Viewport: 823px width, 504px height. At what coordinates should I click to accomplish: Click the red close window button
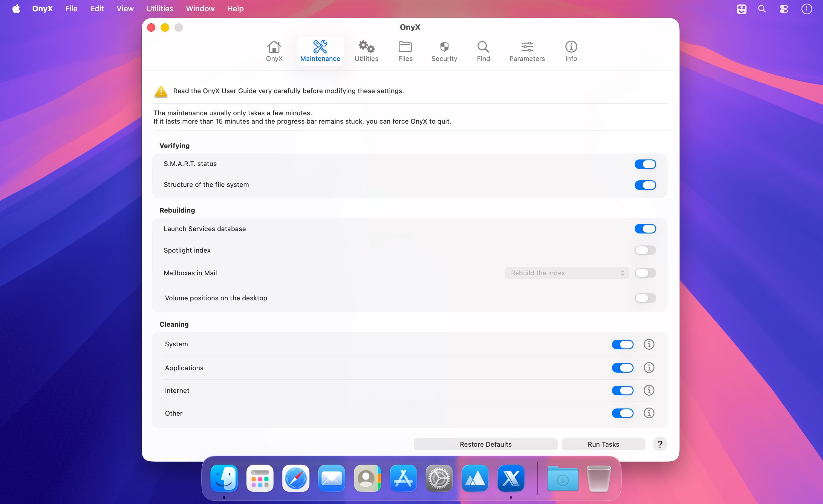(151, 27)
